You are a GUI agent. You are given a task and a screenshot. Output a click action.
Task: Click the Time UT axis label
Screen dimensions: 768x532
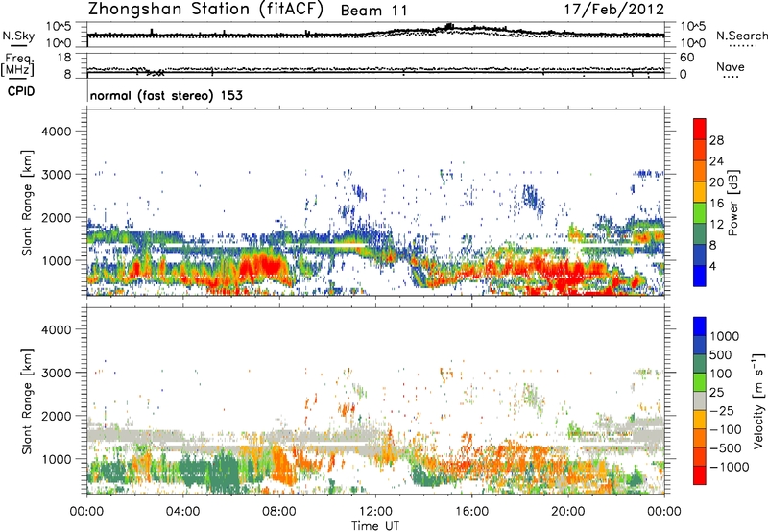pos(375,526)
